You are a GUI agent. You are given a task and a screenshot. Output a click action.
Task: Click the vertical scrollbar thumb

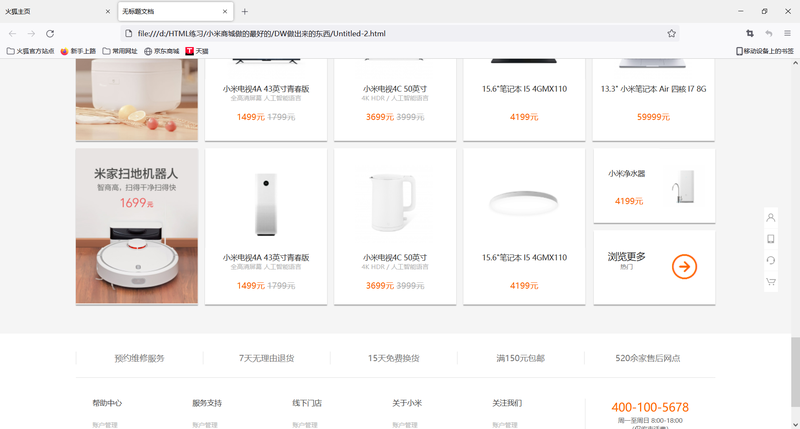pyautogui.click(x=795, y=372)
